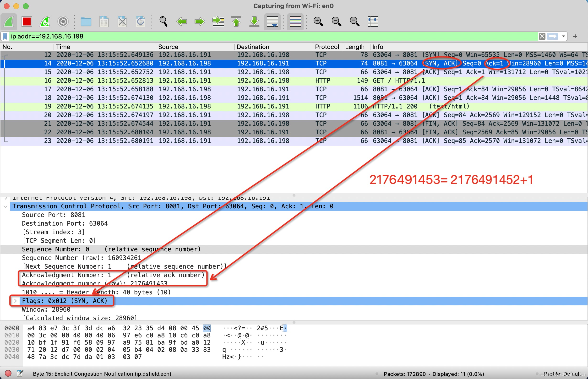The width and height of the screenshot is (588, 379).
Task: Go to first packet icon
Action: [x=236, y=22]
